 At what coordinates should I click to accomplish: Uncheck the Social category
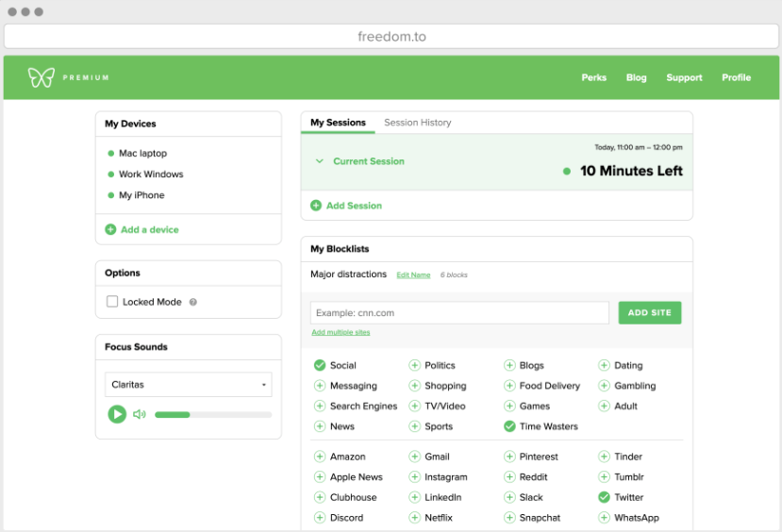(320, 365)
